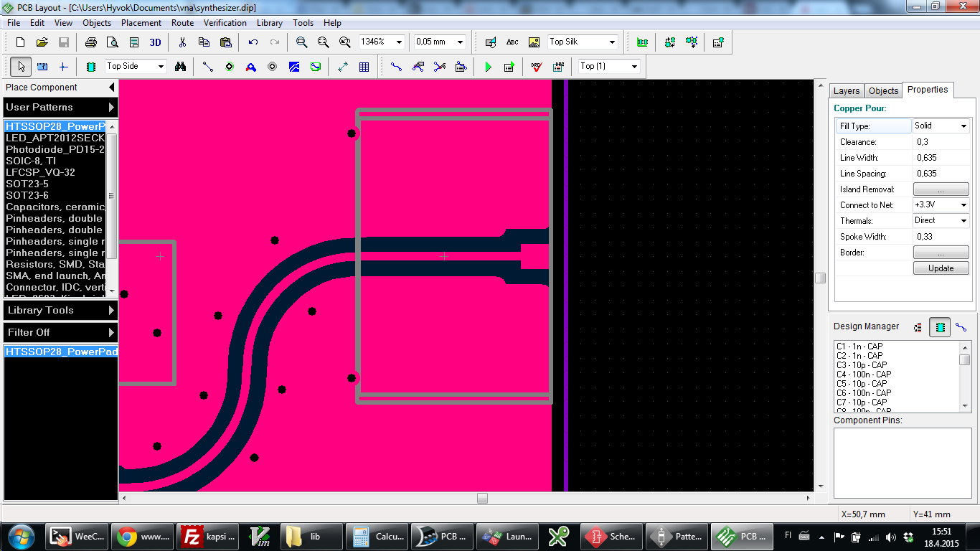The image size is (980, 551).
Task: Click the Line Width value field
Action: [x=941, y=158]
